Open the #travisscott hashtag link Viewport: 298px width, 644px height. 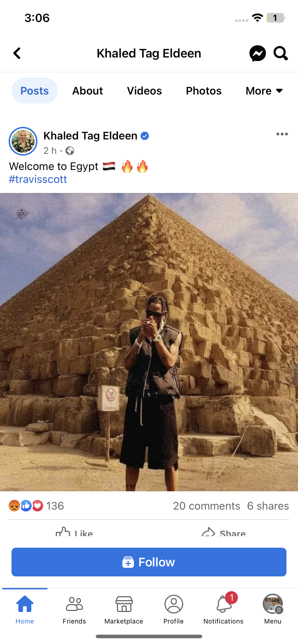[x=38, y=179]
